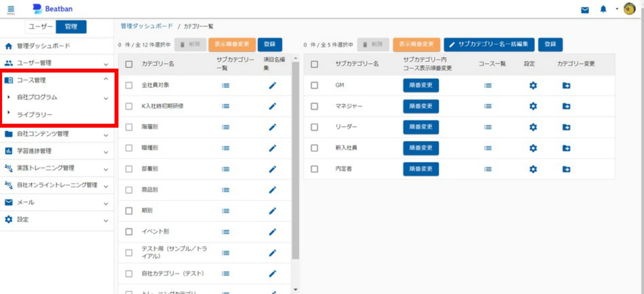
Task: Click pencil edit icon for 部署別
Action: pos(273,169)
